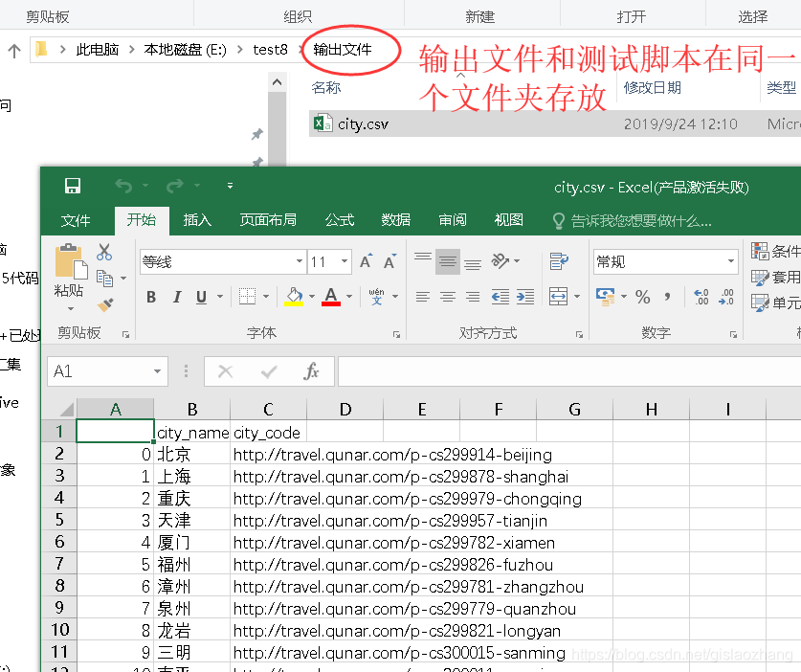801x672 pixels.
Task: Click the Decrease Decimal icon
Action: [x=726, y=297]
